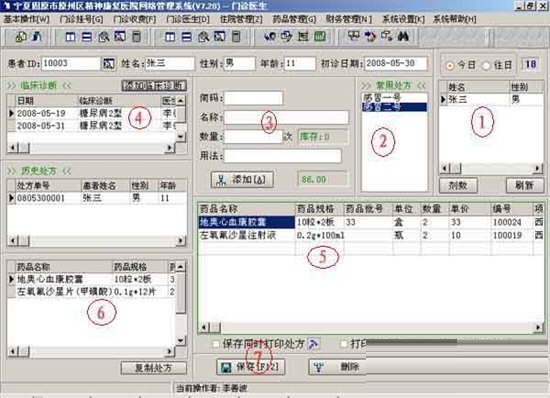
Task: Click the drug code 100019 cell
Action: click(x=512, y=235)
